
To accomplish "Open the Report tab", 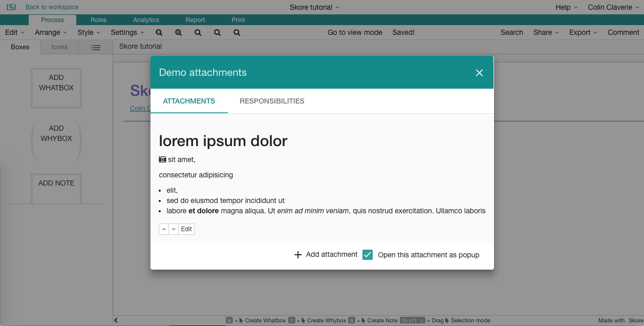I will (x=195, y=20).
